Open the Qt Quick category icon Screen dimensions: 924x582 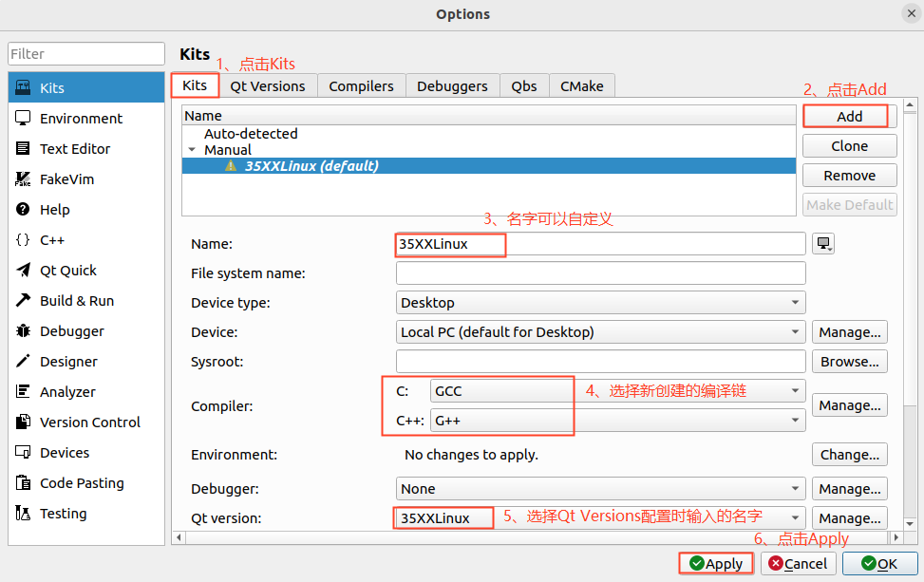23,270
